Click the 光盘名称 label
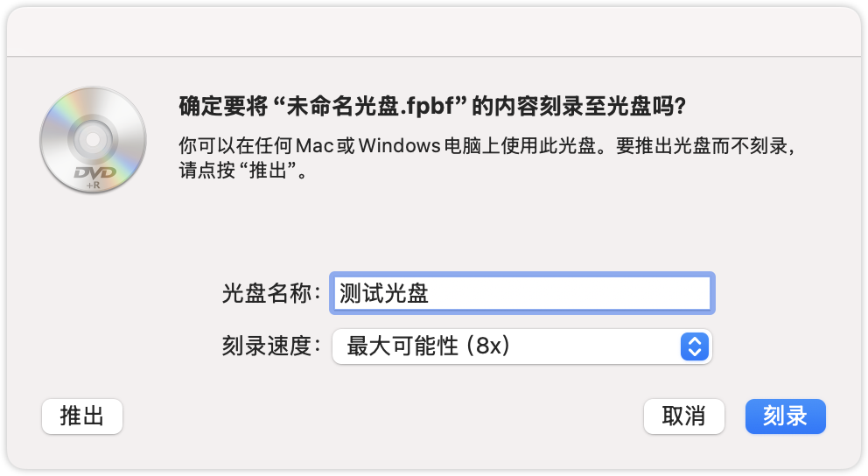Screen dimensions: 868x476 coord(271,293)
